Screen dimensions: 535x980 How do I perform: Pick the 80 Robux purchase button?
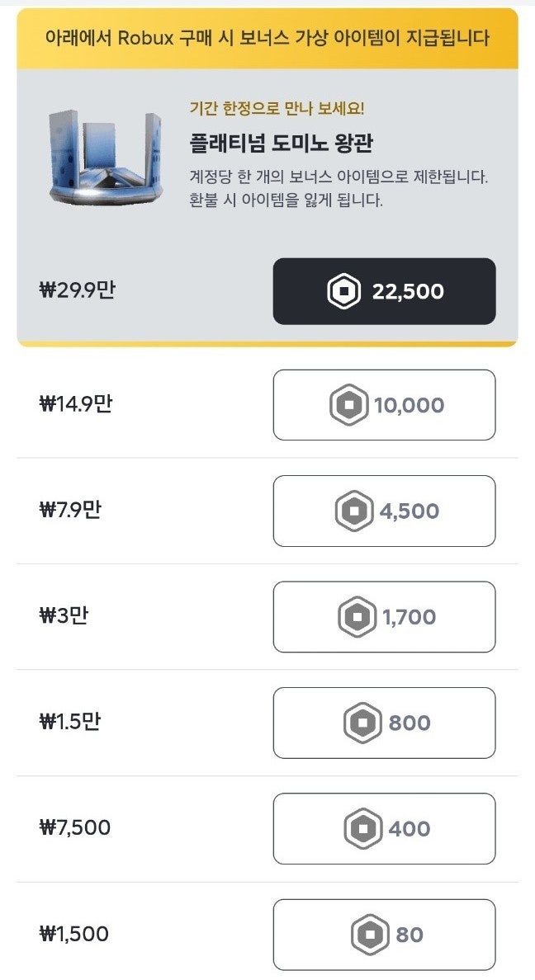[385, 935]
